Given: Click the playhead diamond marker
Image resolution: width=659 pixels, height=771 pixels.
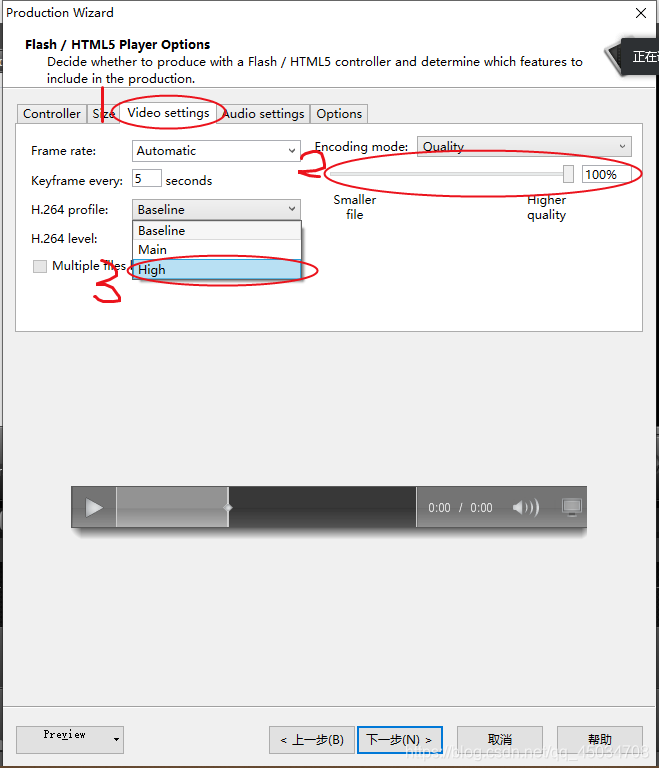Looking at the screenshot, I should point(228,507).
